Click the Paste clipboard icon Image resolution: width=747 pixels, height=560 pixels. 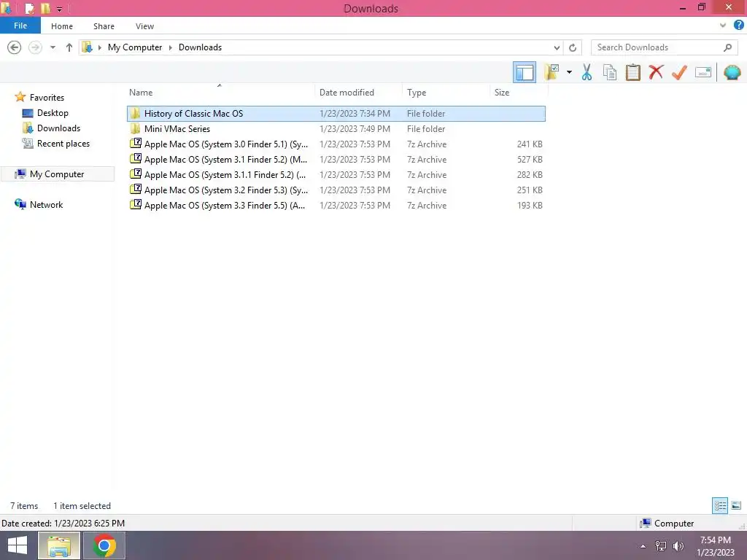click(x=632, y=72)
